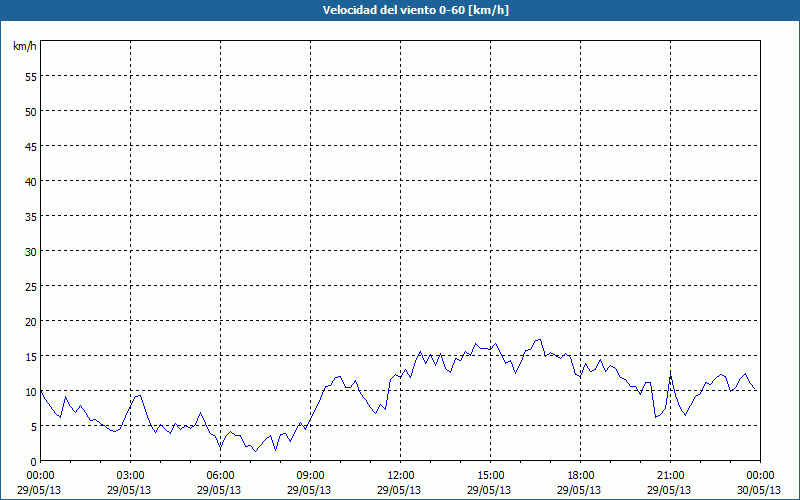The width and height of the screenshot is (800, 500).
Task: Select the 35 value on the y-axis
Action: 31,217
